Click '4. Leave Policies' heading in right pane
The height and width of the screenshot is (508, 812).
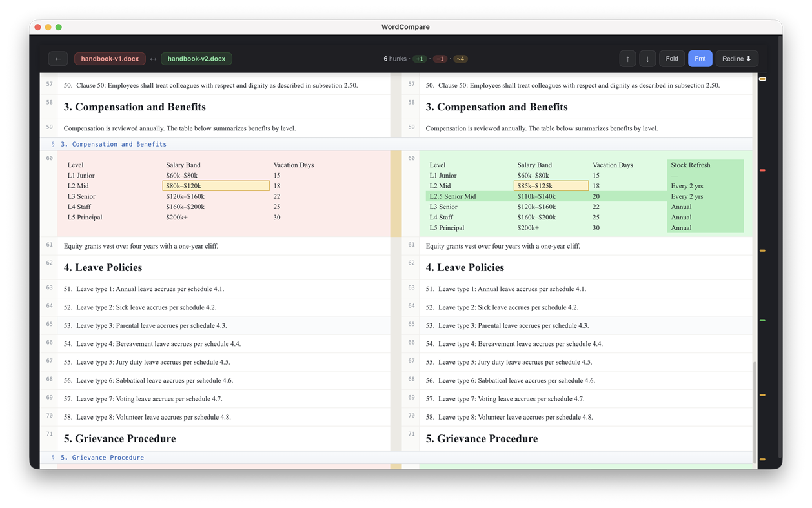tap(465, 267)
